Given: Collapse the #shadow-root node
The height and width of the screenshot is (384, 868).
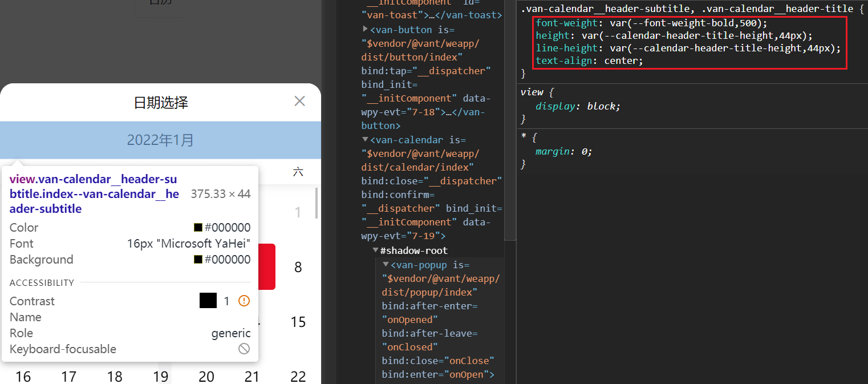Looking at the screenshot, I should pos(375,250).
